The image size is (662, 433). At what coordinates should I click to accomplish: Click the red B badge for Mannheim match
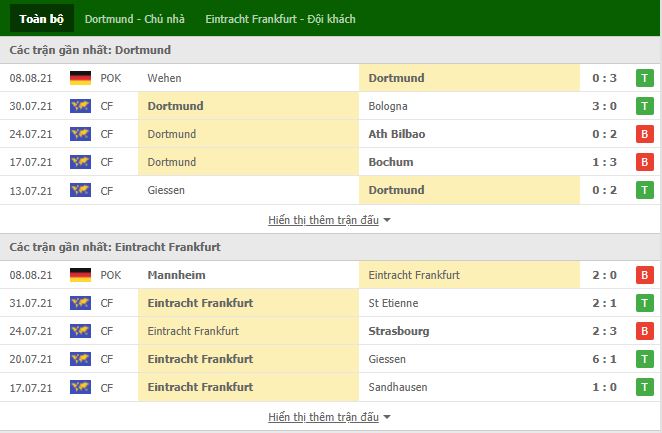pyautogui.click(x=645, y=275)
